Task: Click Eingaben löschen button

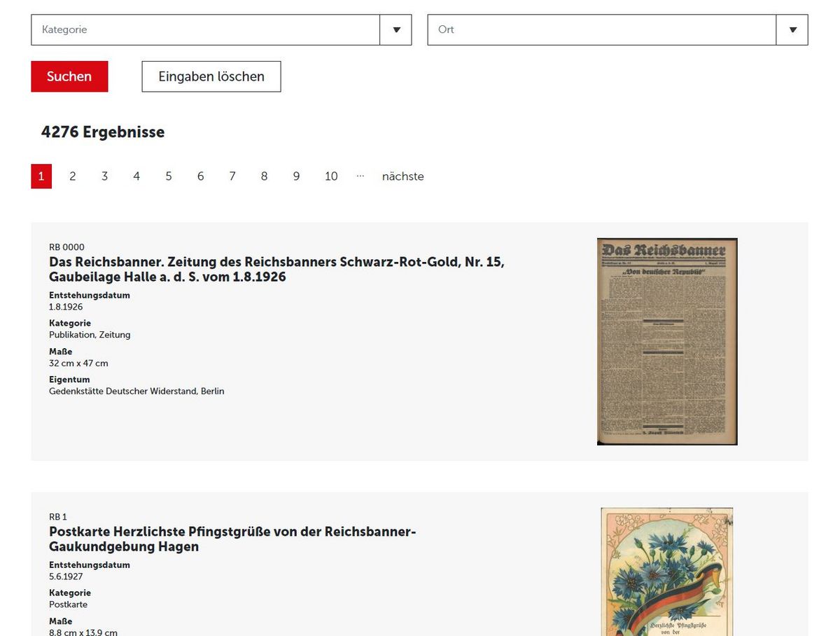Action: tap(211, 76)
